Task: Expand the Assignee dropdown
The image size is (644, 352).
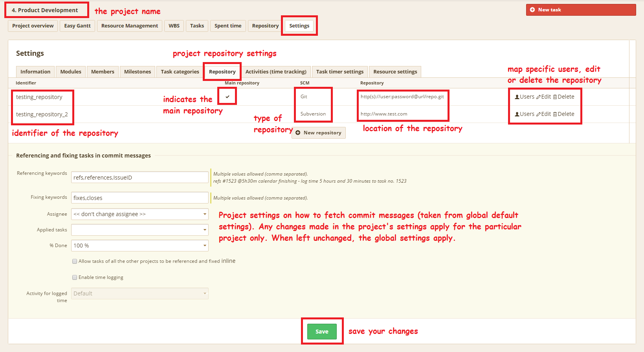Action: (x=139, y=214)
